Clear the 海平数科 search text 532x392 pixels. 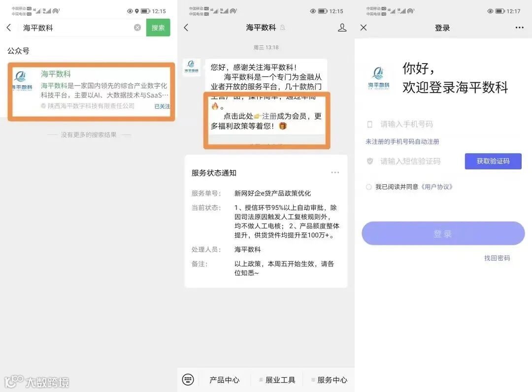(137, 28)
